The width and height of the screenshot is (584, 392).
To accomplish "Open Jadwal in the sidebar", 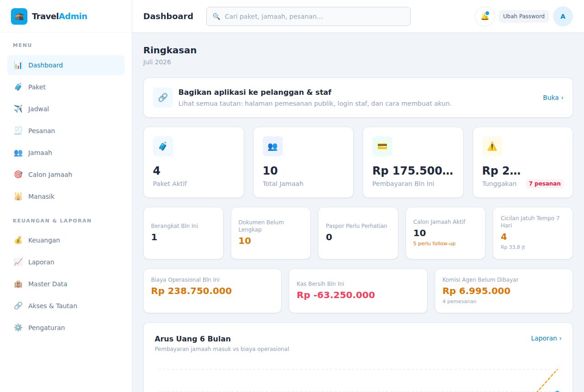I will click(66, 109).
